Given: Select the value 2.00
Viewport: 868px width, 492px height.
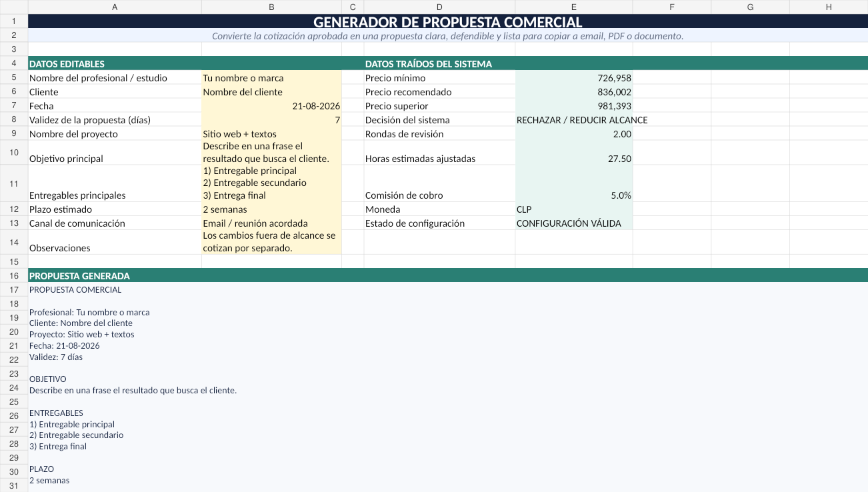Looking at the screenshot, I should 574,134.
